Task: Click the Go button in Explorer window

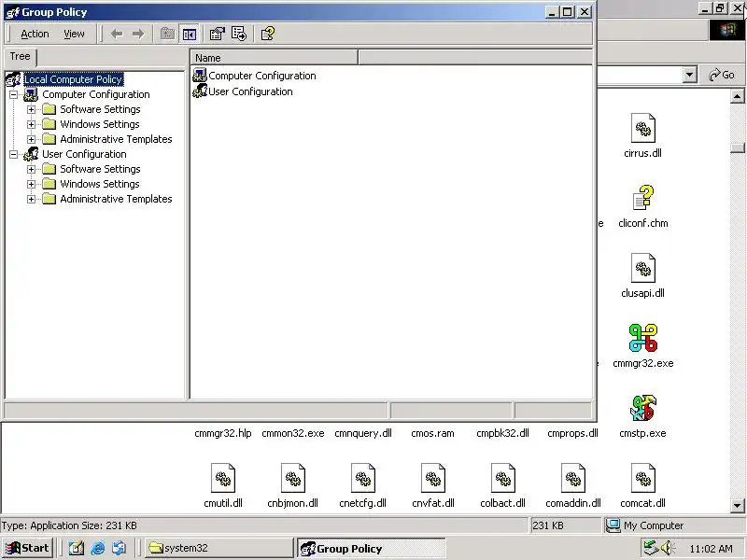Action: (x=722, y=75)
